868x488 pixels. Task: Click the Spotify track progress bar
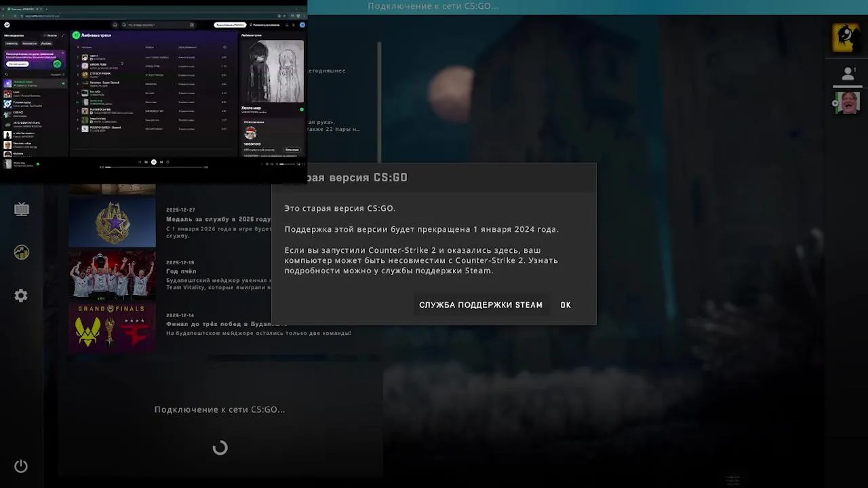153,167
